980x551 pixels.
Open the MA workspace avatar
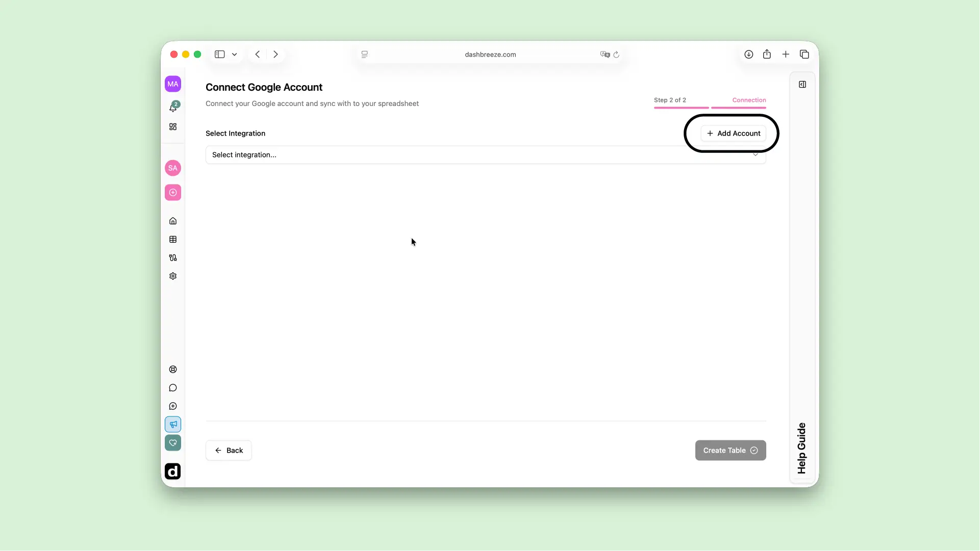(x=173, y=84)
